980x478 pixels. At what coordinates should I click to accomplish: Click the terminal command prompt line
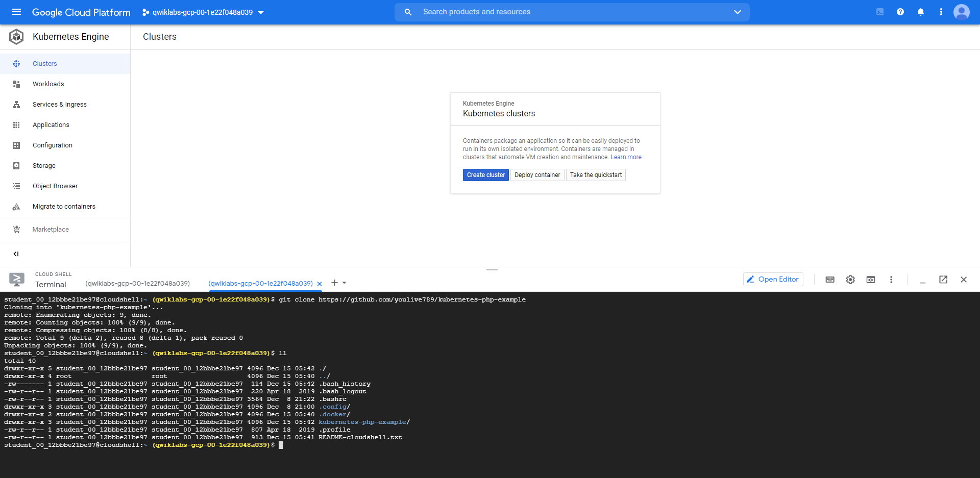(x=143, y=445)
